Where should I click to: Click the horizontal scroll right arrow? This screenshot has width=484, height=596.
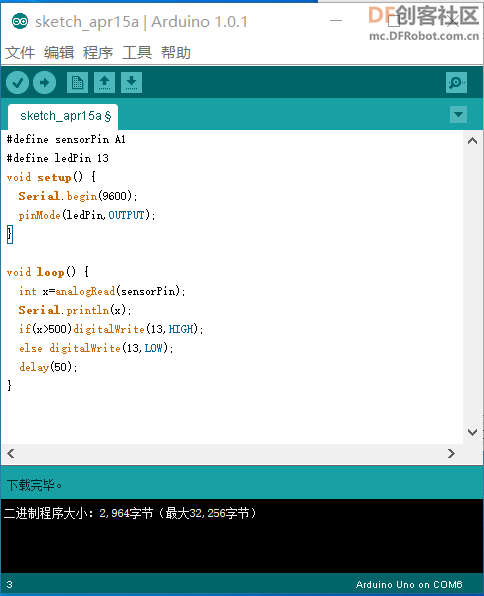point(451,453)
